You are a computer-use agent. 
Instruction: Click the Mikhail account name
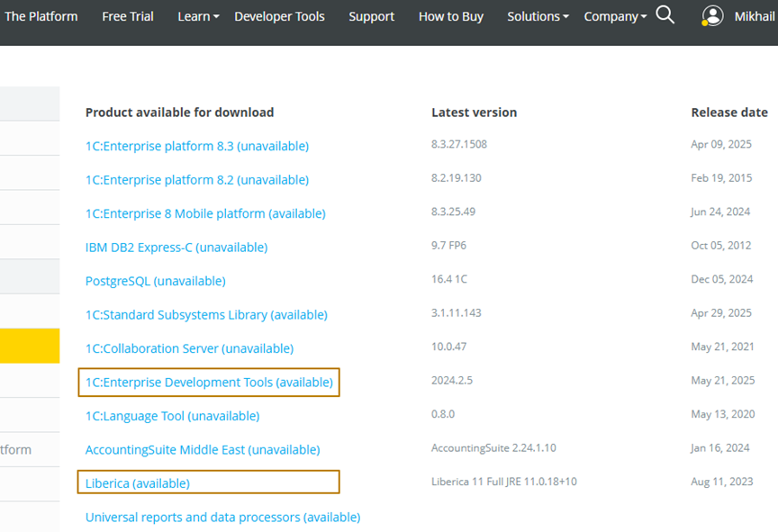754,16
